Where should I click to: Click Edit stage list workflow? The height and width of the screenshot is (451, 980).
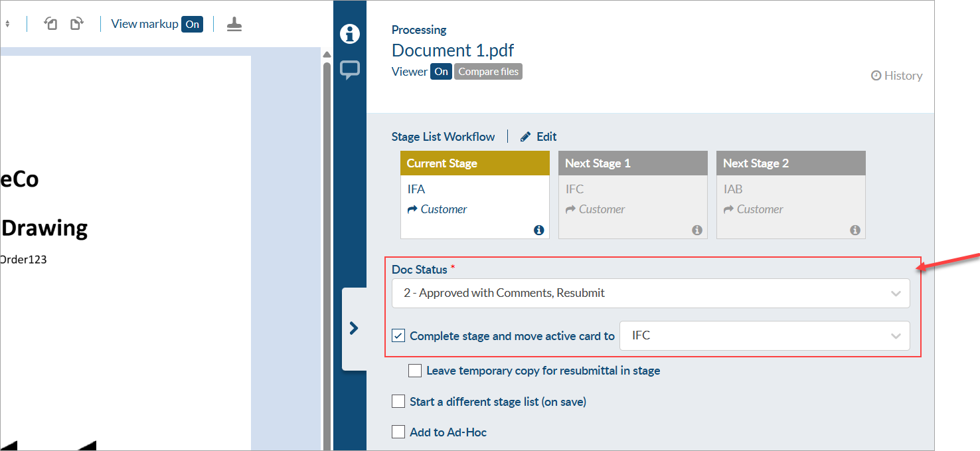point(538,136)
